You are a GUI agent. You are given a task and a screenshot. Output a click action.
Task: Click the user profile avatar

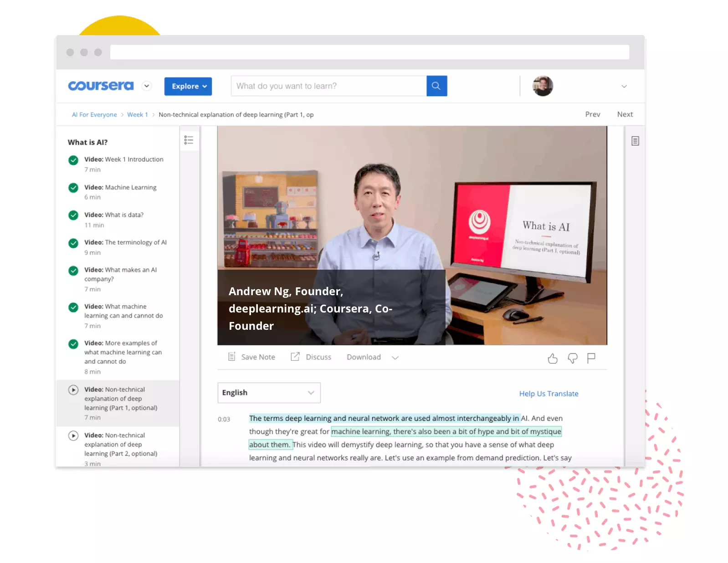543,86
